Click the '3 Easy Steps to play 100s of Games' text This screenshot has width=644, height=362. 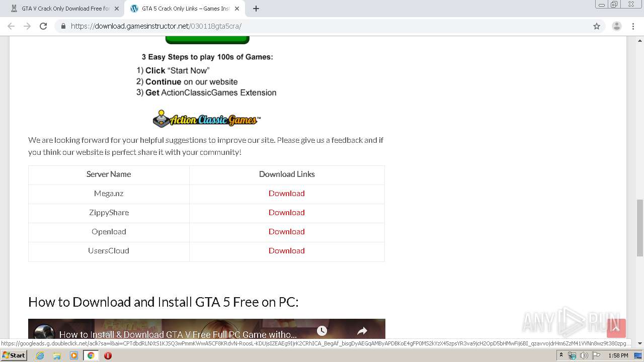[x=207, y=57]
